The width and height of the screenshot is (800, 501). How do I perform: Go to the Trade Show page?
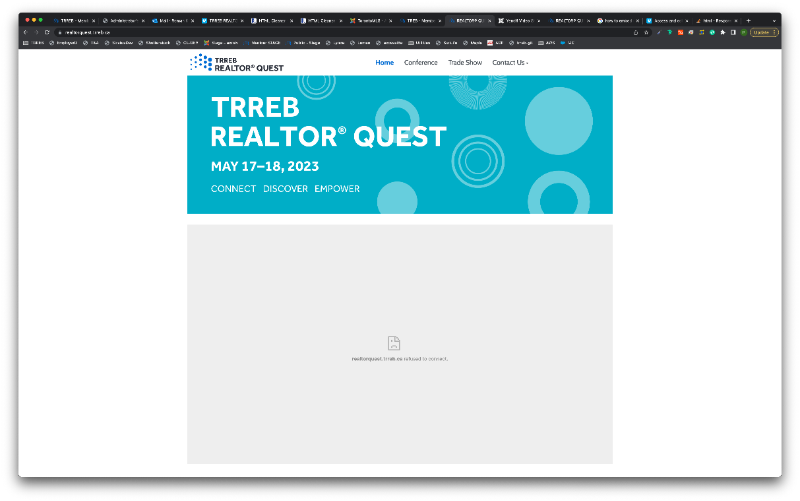click(465, 63)
